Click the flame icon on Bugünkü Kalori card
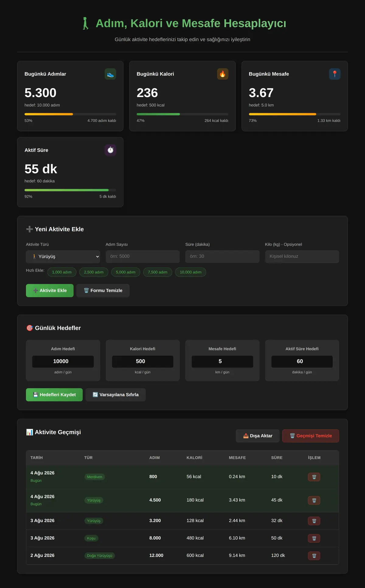Viewport: 365px width, 588px height. tap(223, 74)
